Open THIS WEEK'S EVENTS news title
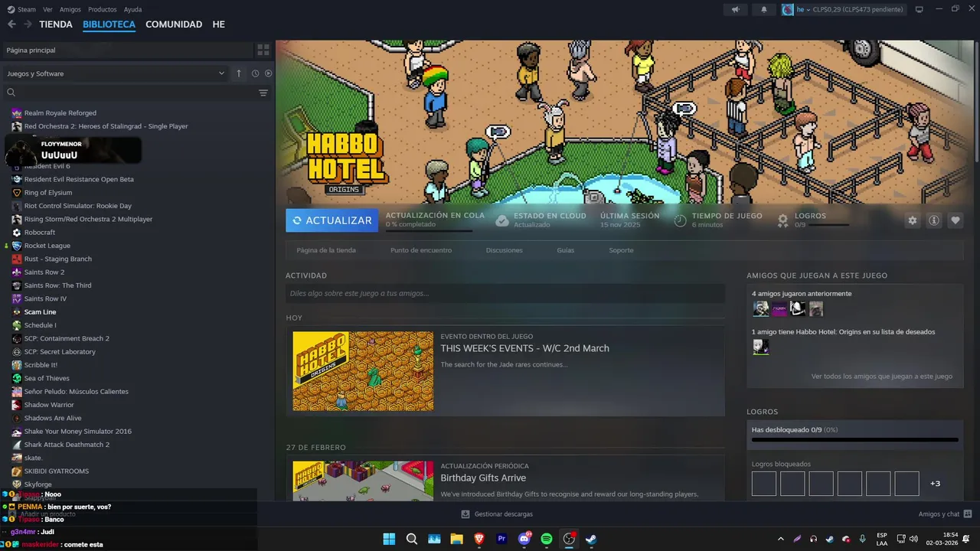Viewport: 980px width, 551px height. coord(524,348)
